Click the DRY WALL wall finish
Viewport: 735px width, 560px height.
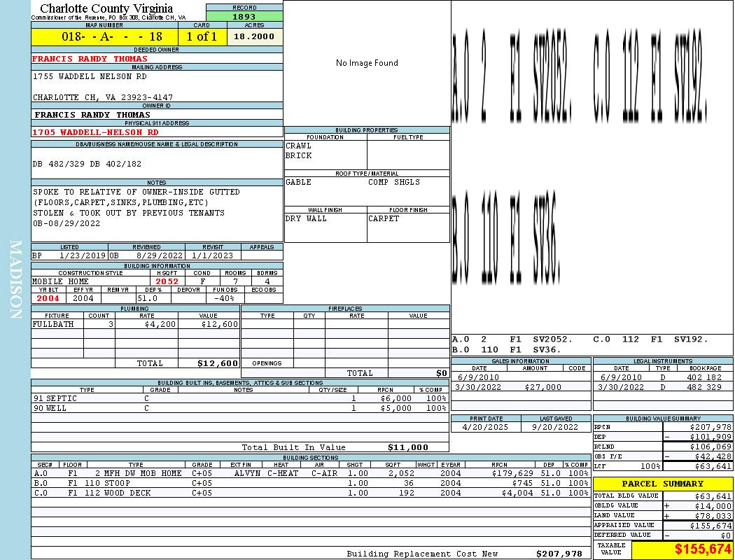click(306, 218)
